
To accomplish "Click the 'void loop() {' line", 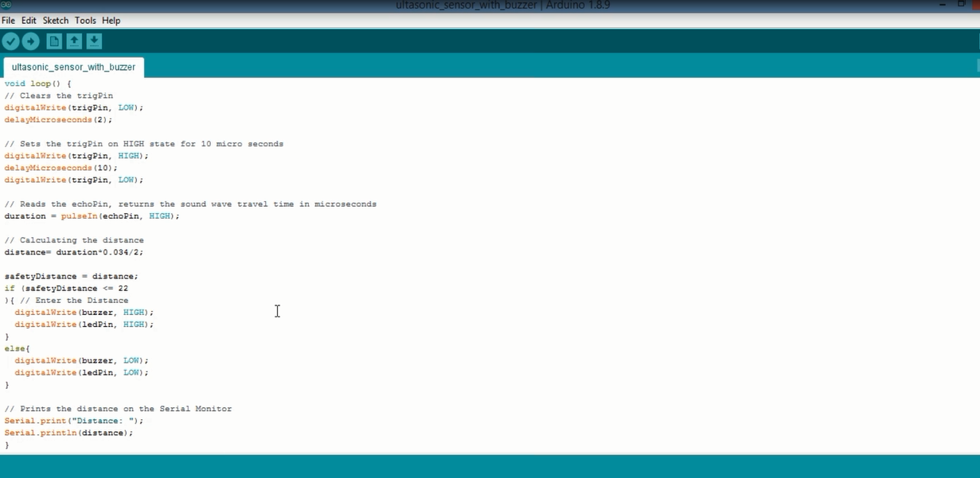I will 38,84.
